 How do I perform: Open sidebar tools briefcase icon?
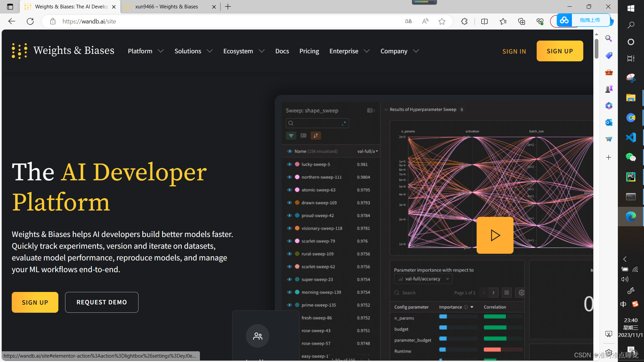pyautogui.click(x=609, y=72)
